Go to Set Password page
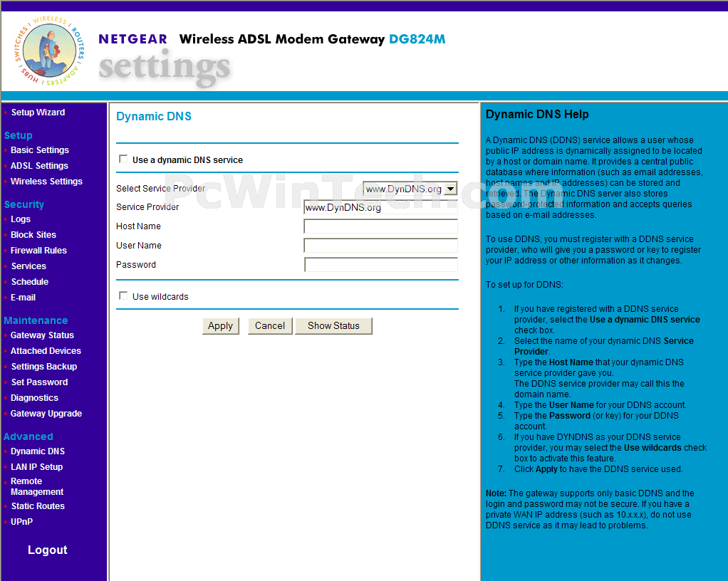 coord(39,382)
